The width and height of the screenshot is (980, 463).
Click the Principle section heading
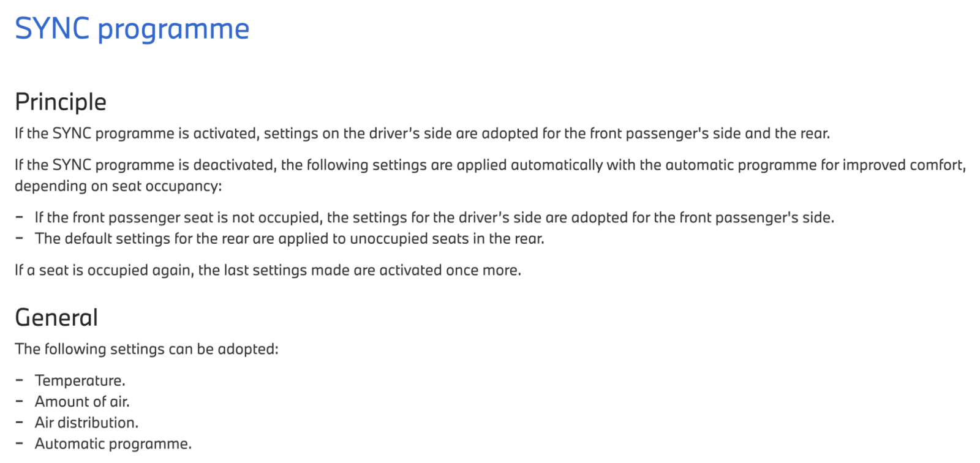point(61,102)
